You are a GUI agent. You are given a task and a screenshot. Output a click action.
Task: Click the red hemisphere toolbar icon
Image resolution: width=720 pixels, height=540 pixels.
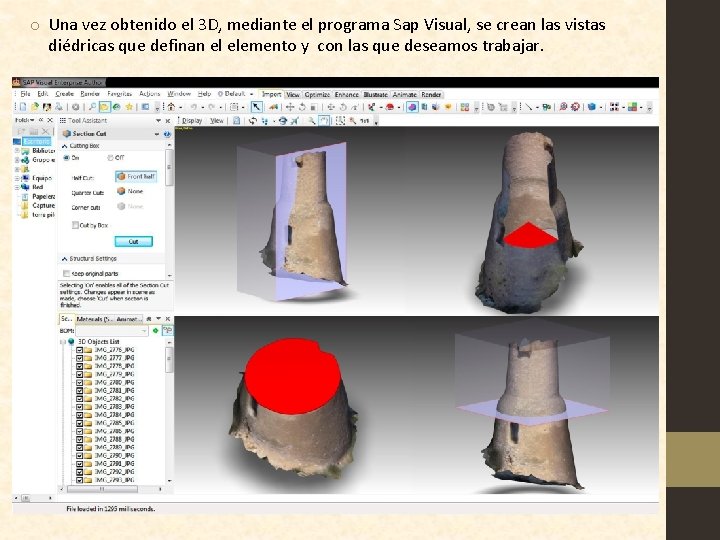(x=390, y=107)
